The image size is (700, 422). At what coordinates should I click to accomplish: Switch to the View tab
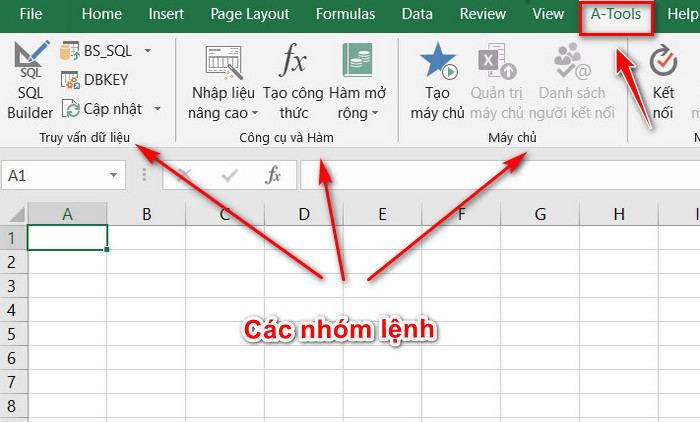pos(548,14)
